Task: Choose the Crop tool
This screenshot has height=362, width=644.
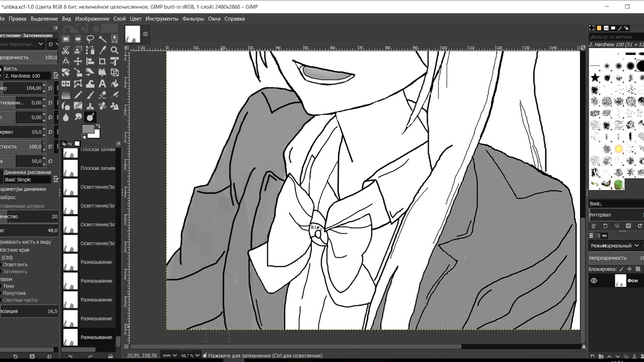Action: click(x=102, y=61)
